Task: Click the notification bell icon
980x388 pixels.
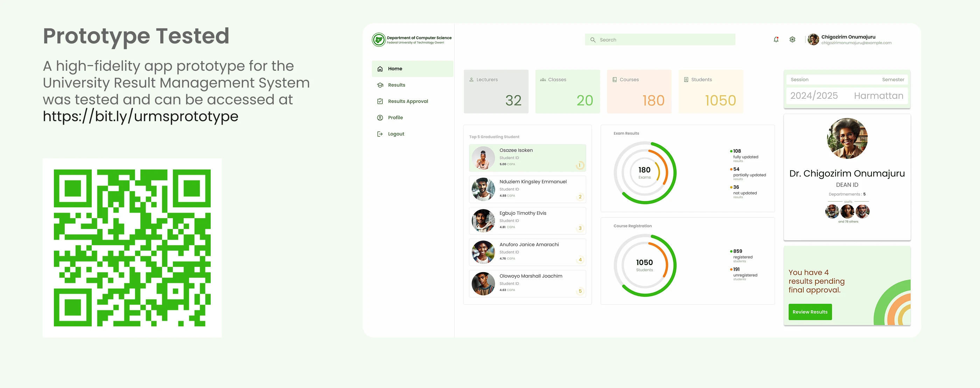Action: [776, 40]
